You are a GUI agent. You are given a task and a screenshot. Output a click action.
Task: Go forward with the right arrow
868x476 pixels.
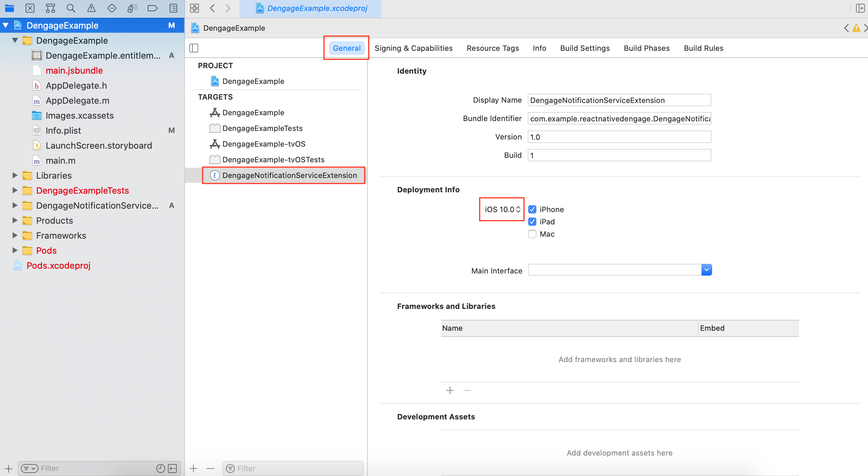228,8
